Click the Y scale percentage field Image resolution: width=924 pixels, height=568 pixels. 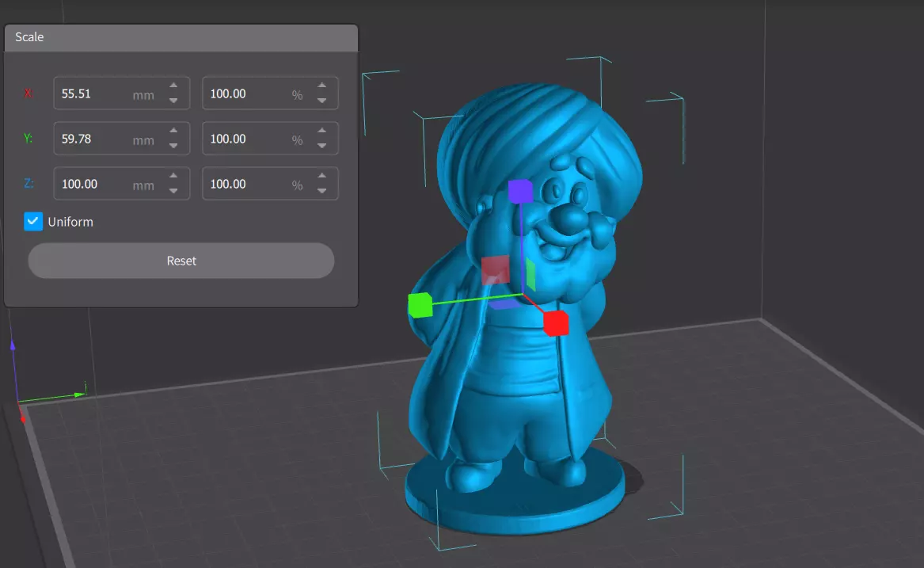pyautogui.click(x=270, y=139)
